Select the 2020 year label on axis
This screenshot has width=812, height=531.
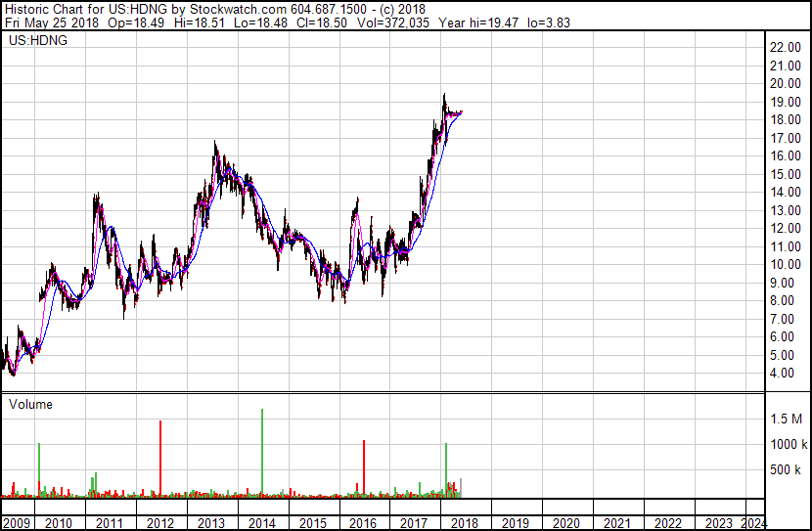566,523
